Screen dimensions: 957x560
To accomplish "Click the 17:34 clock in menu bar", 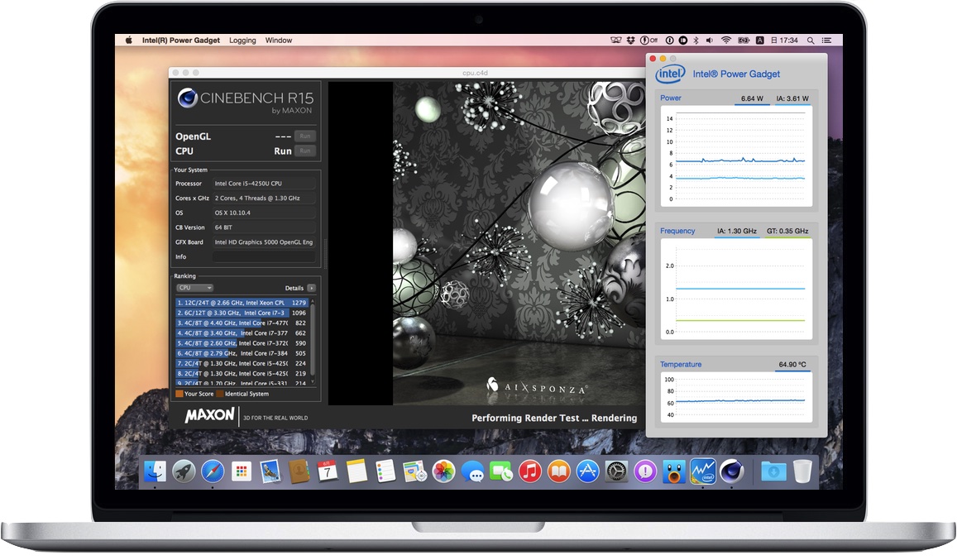I will 785,41.
